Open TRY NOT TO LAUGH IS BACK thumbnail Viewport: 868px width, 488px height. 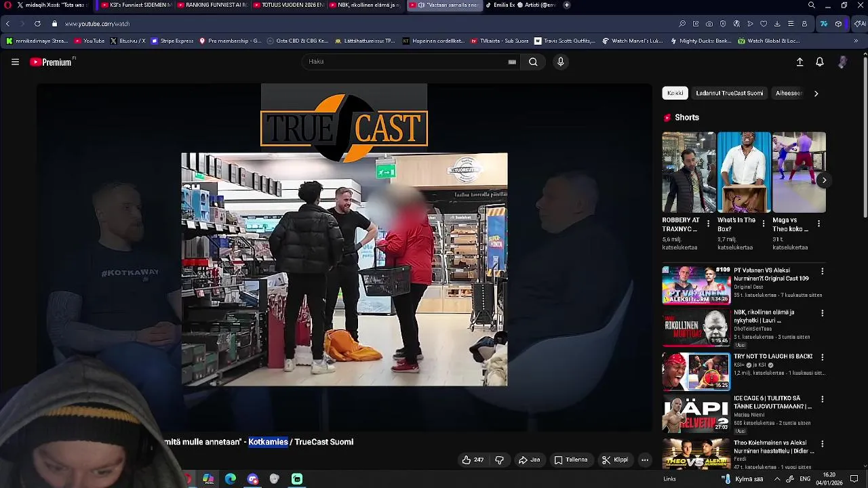(x=696, y=371)
